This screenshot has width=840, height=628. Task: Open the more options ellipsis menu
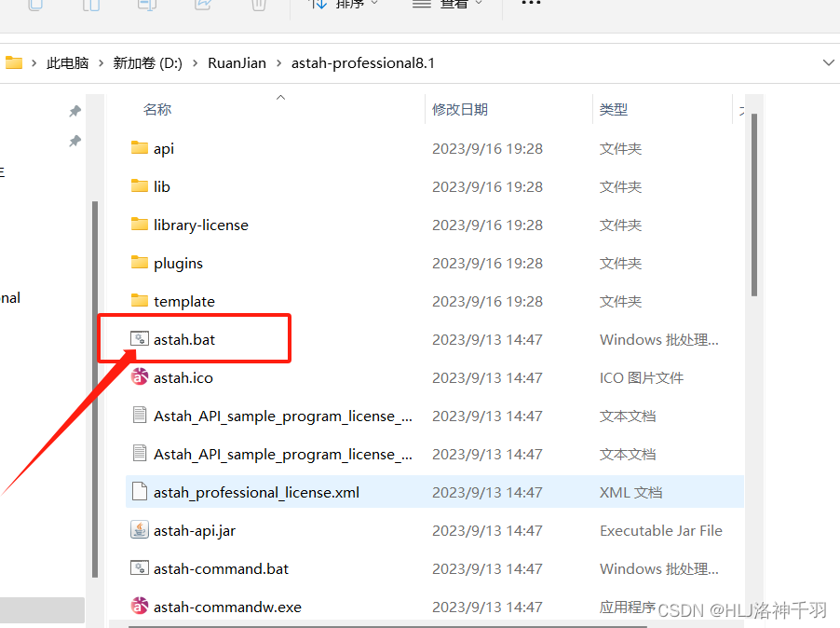point(531,3)
